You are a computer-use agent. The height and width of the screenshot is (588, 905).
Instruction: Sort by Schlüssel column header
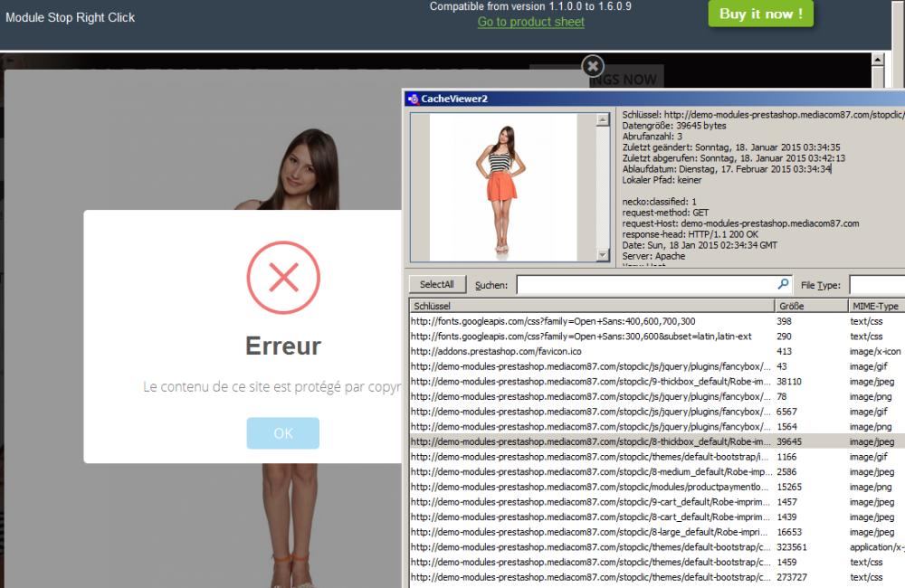[592, 306]
